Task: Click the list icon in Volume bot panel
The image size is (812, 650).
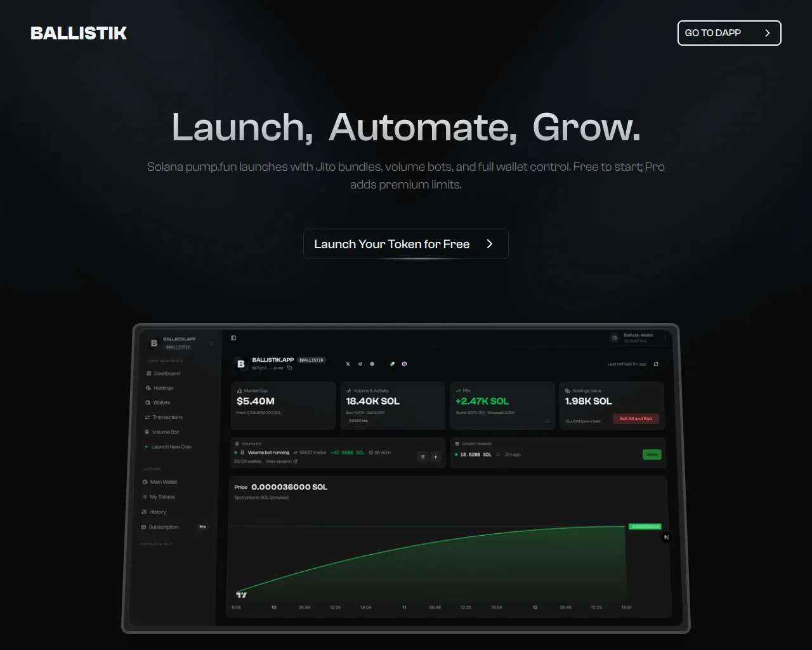Action: click(x=423, y=456)
